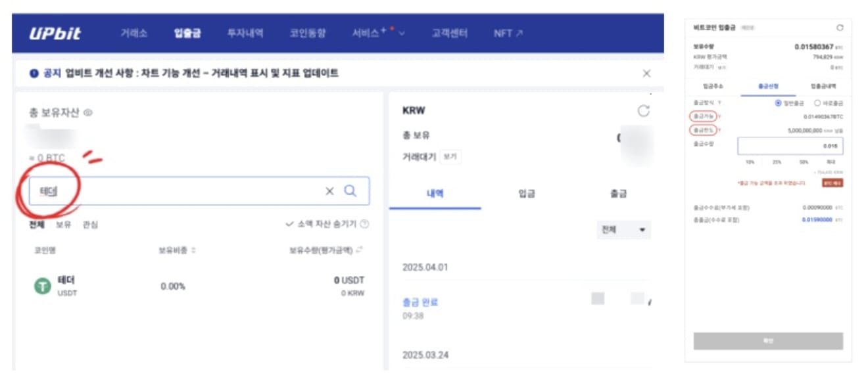Click the 보기 button next to 거래대기
This screenshot has width=868, height=381.
[450, 158]
